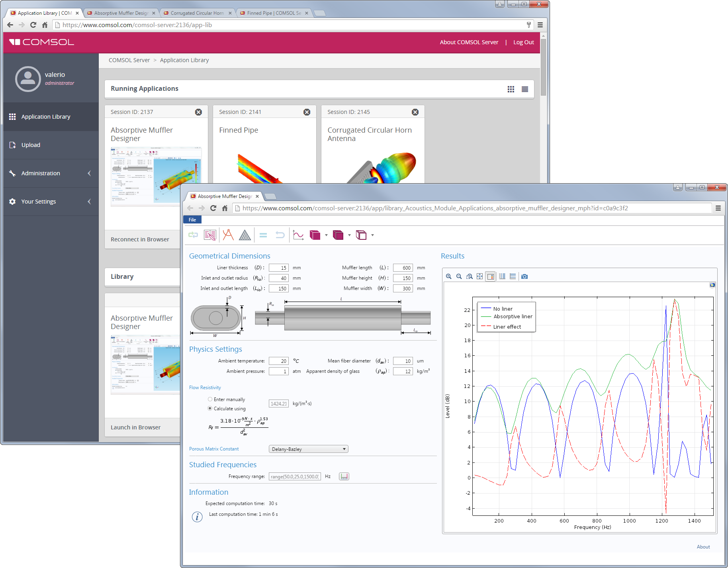Viewport: 728px width, 568px height.
Task: Click the COMSOL Server breadcrumb link
Action: (x=129, y=60)
